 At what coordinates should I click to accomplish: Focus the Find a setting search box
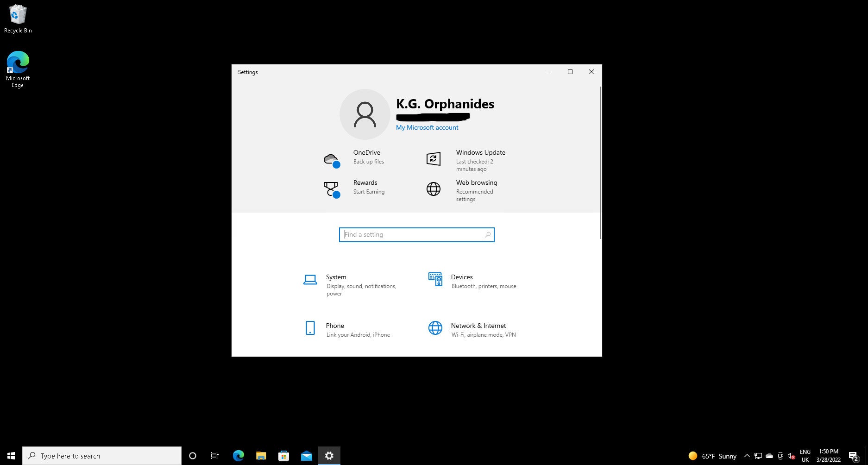point(416,235)
